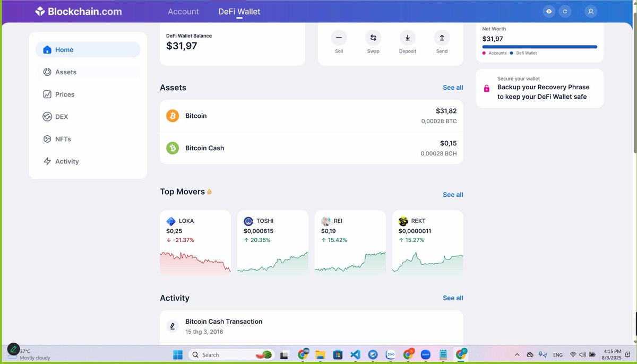Click the Sell round icon button
637x364 pixels.
[x=339, y=38]
